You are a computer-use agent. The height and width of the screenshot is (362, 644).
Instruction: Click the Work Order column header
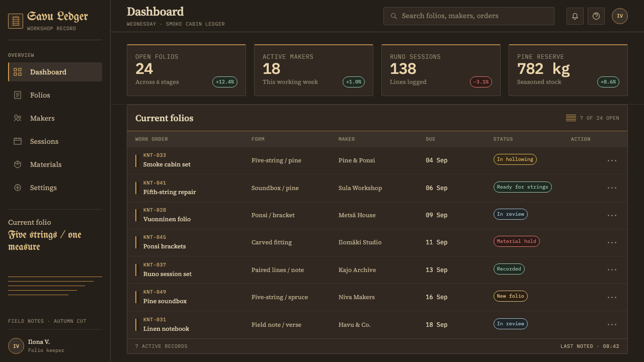click(x=151, y=139)
